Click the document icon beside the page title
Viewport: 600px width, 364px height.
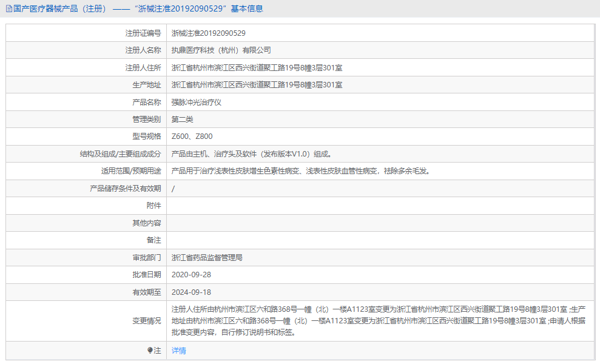(x=9, y=9)
